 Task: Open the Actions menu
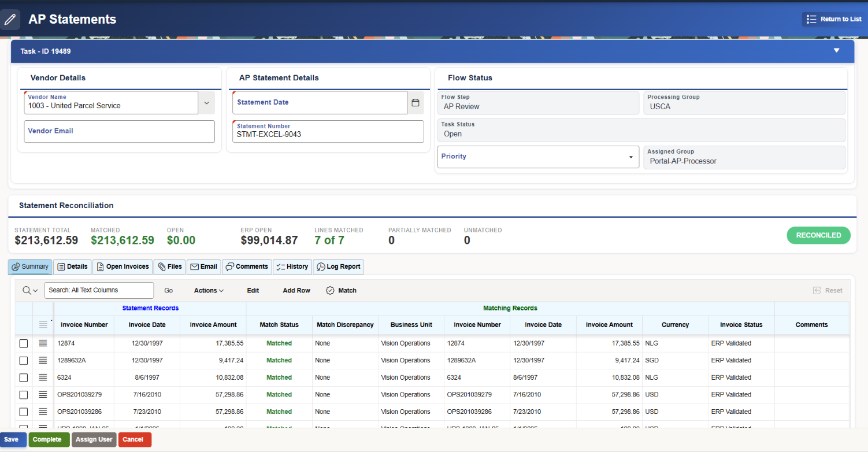[209, 290]
